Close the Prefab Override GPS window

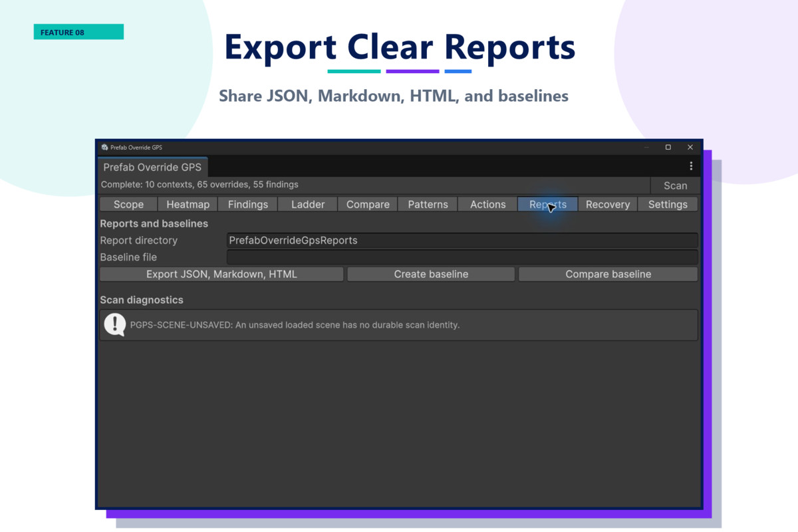(690, 147)
